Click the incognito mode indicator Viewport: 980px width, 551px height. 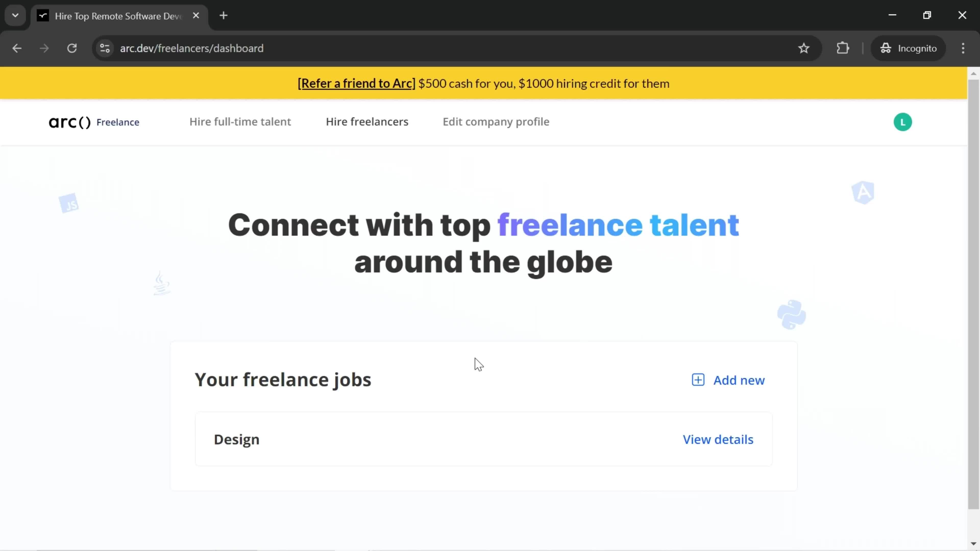912,48
